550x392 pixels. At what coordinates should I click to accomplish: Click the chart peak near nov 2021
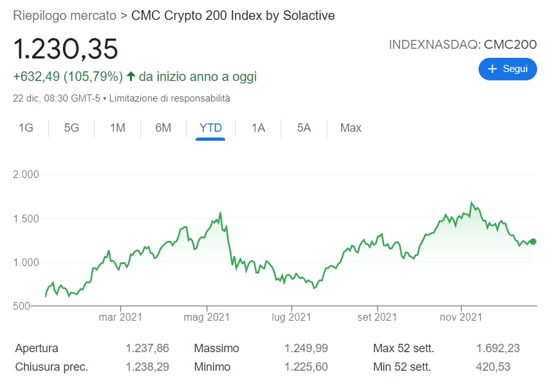pyautogui.click(x=472, y=202)
